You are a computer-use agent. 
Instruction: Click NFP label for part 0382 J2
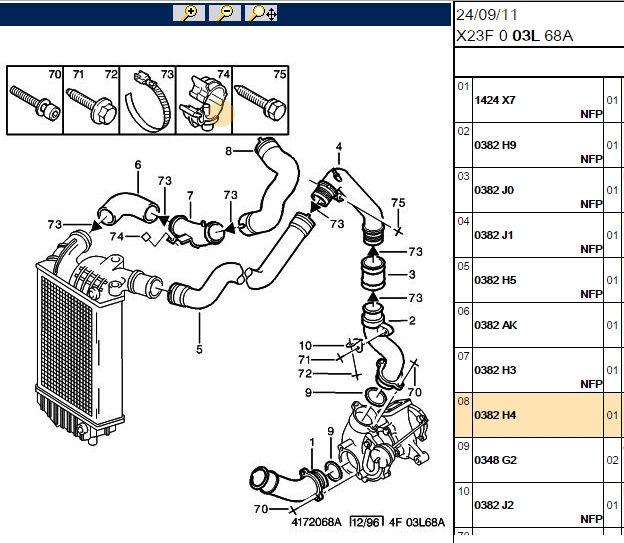click(x=591, y=519)
